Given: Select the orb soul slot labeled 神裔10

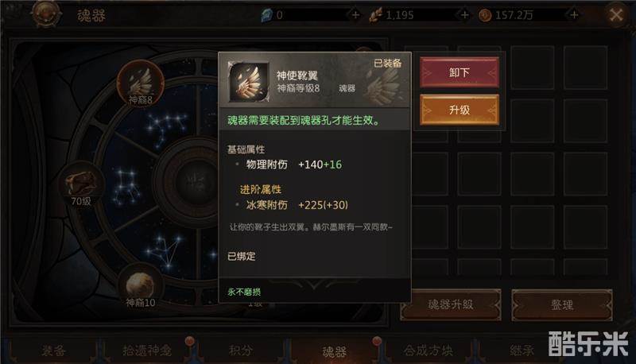Looking at the screenshot, I should [x=141, y=285].
